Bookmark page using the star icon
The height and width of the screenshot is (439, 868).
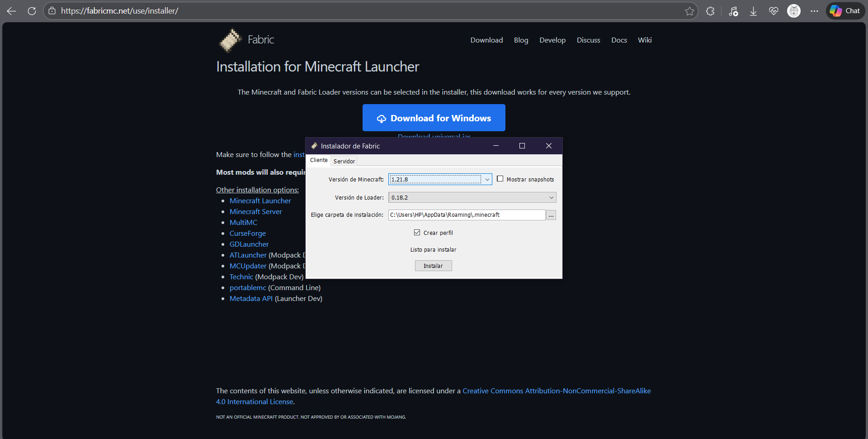tap(689, 11)
